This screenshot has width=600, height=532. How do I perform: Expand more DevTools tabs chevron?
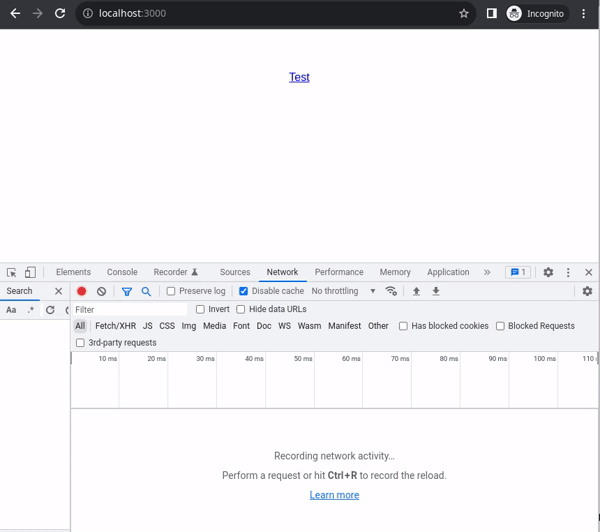pyautogui.click(x=487, y=272)
